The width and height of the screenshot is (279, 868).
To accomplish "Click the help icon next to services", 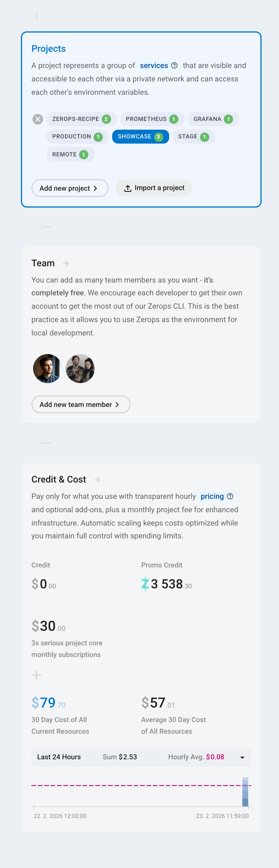I will (x=174, y=65).
